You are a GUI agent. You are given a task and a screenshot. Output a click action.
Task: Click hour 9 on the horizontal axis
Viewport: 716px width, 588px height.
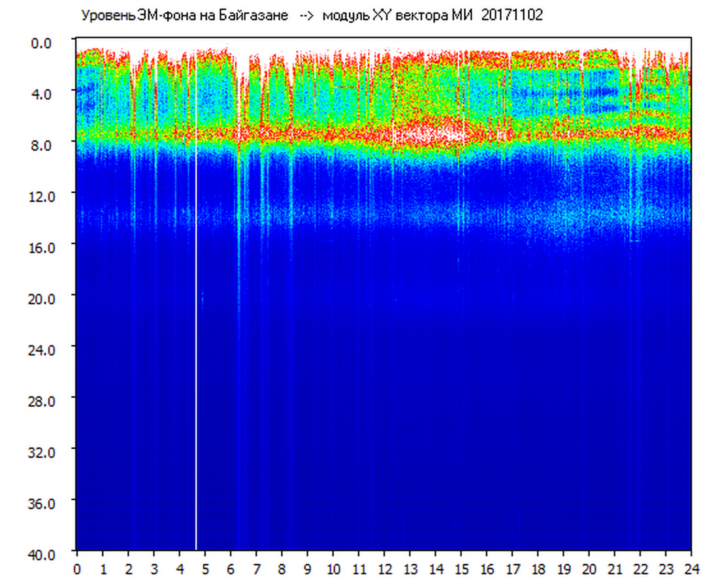(308, 568)
